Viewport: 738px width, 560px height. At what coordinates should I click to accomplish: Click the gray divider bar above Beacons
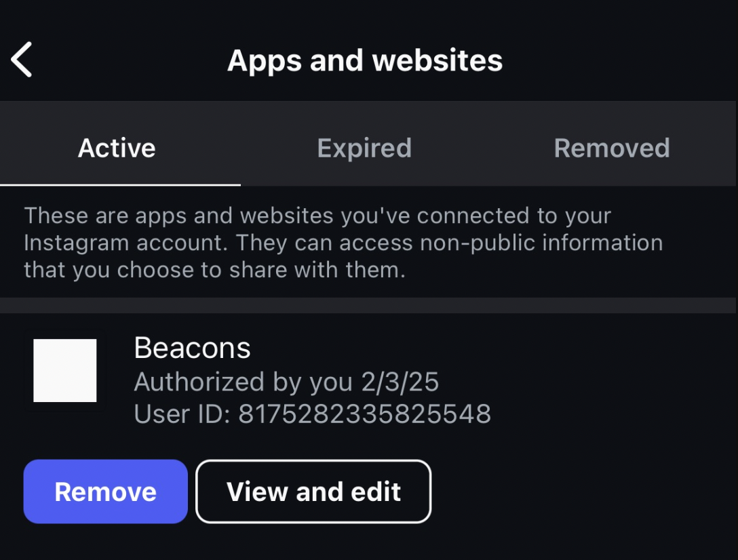coord(368,305)
